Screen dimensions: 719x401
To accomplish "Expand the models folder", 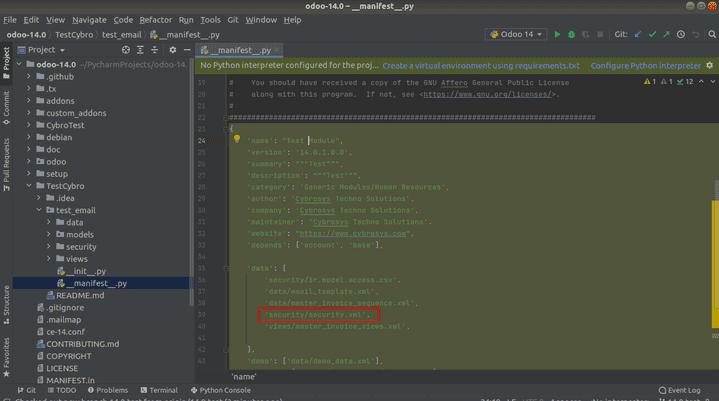I will tap(49, 234).
